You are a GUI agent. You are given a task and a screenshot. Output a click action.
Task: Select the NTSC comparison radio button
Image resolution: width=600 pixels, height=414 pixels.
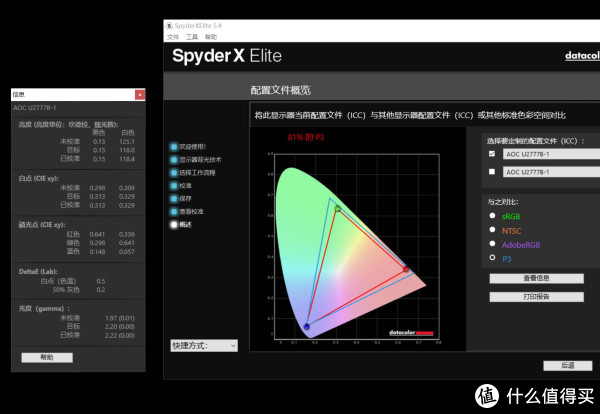[492, 230]
